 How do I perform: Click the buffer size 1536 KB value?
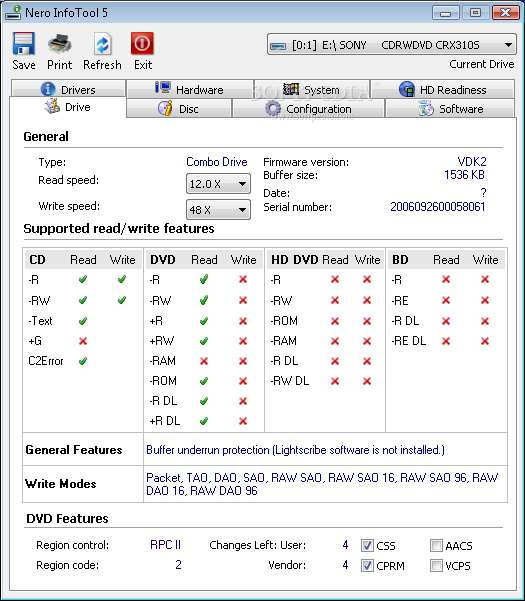tap(464, 175)
